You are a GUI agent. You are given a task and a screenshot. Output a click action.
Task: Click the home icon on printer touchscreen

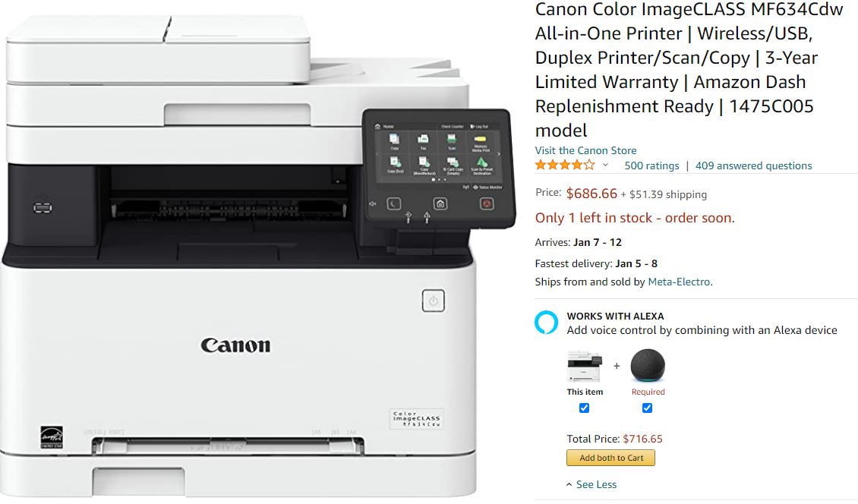coord(440,204)
